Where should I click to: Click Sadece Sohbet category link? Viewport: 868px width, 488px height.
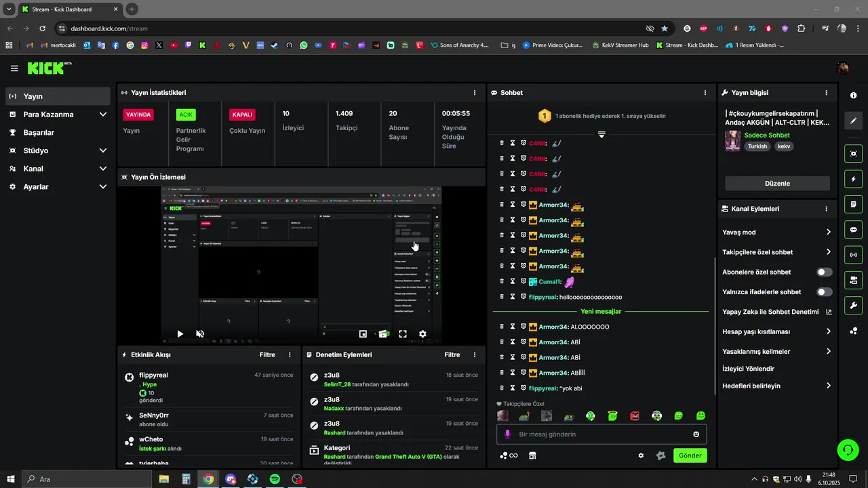point(767,135)
